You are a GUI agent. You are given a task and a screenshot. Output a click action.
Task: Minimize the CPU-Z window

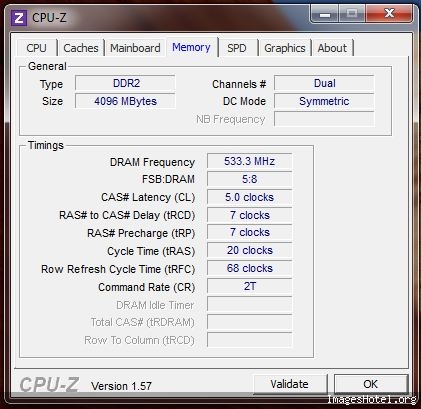tap(324, 14)
